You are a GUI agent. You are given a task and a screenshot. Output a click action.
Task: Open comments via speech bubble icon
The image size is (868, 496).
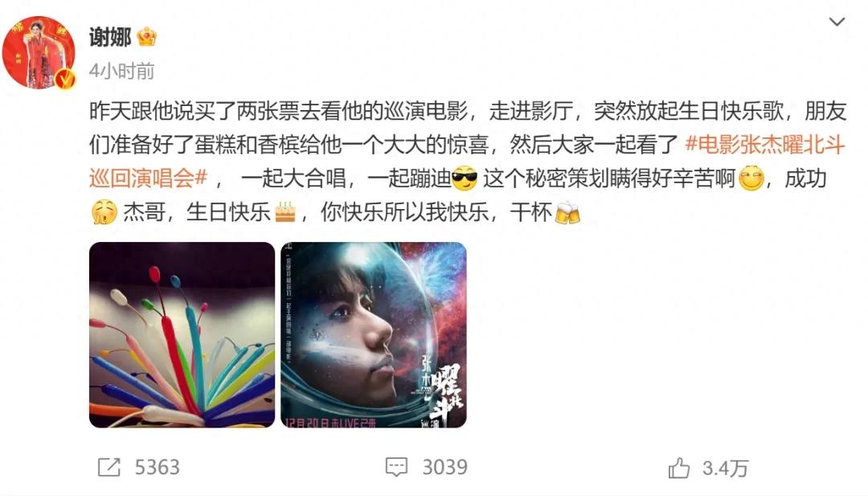[x=396, y=467]
